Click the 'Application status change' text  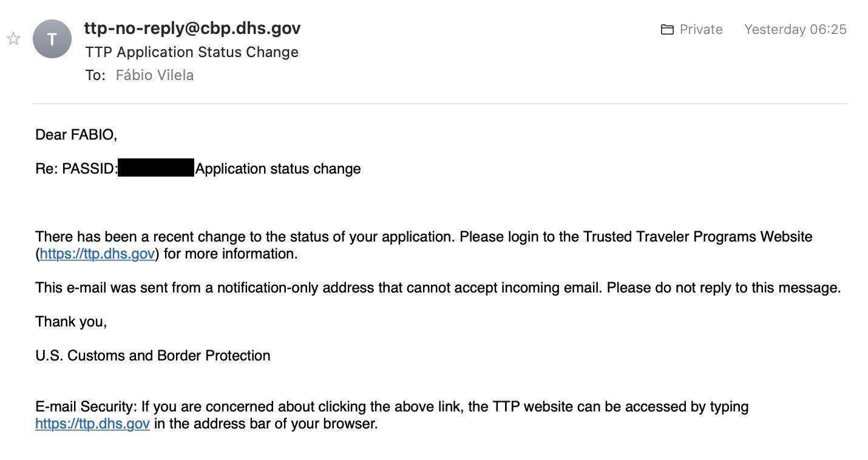point(279,169)
